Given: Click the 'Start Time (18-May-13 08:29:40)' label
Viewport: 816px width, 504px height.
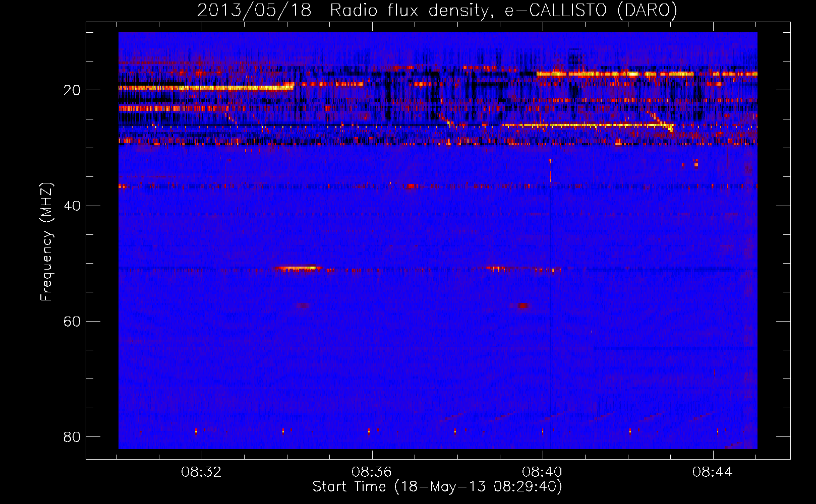Looking at the screenshot, I should 437,487.
